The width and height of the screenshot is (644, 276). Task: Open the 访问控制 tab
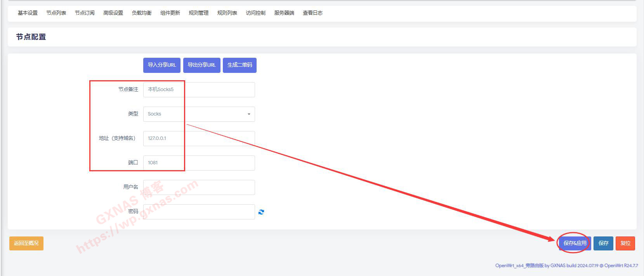point(255,13)
